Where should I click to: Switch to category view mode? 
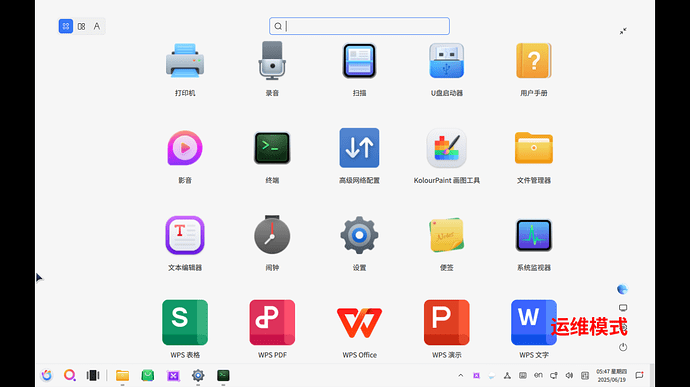[81, 26]
